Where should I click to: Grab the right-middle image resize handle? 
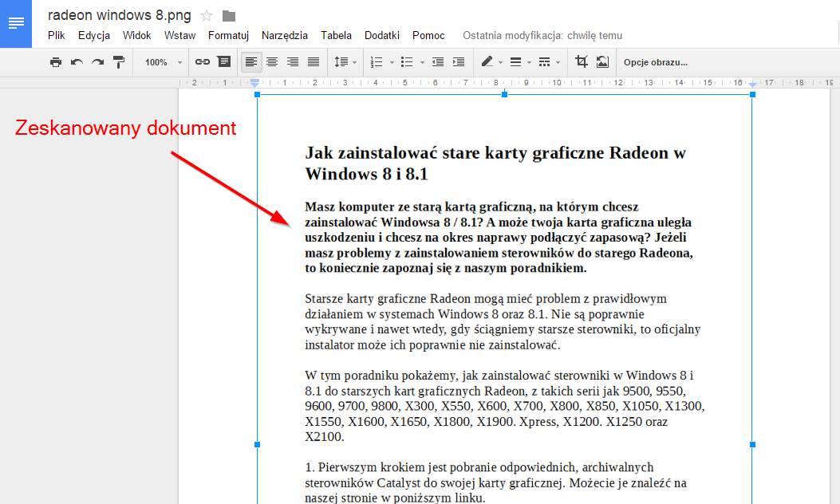(x=753, y=444)
